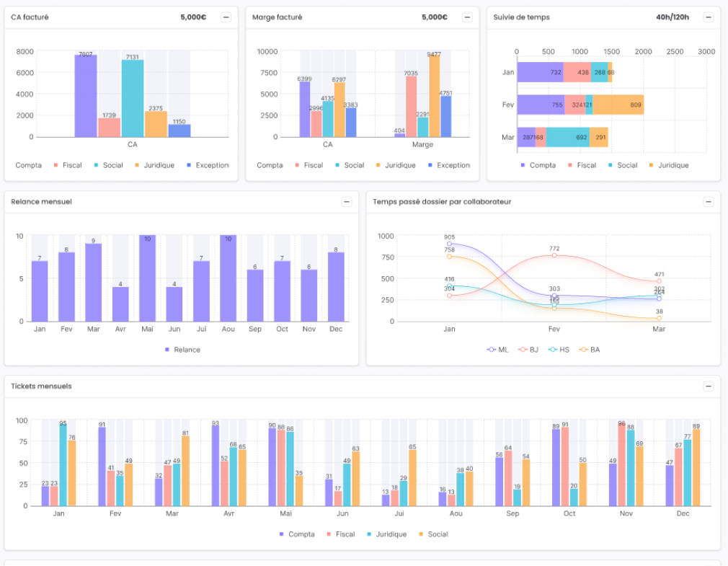This screenshot has height=566, width=728.
Task: Toggle Exception legend in CA facturé chart
Action: pos(208,165)
